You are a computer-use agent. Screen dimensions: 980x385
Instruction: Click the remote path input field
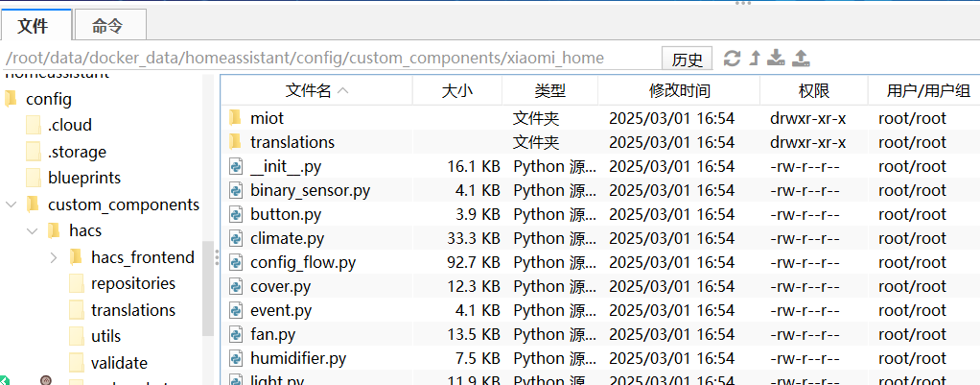(326, 59)
